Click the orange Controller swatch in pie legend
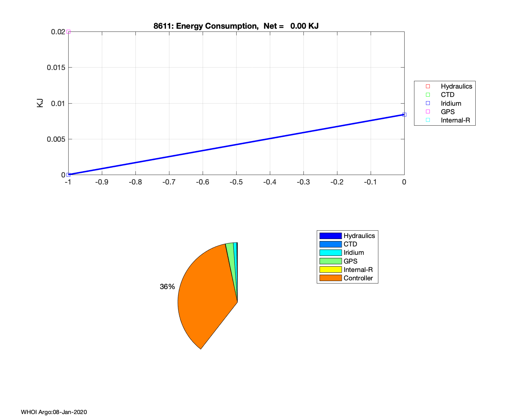The width and height of the screenshot is (525, 420). (x=330, y=278)
